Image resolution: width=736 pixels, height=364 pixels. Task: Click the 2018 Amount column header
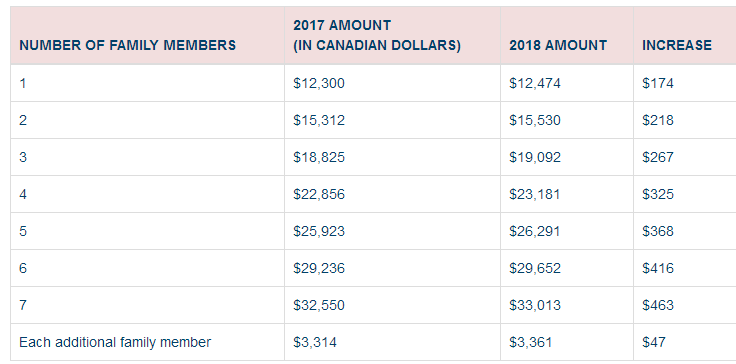click(x=558, y=46)
